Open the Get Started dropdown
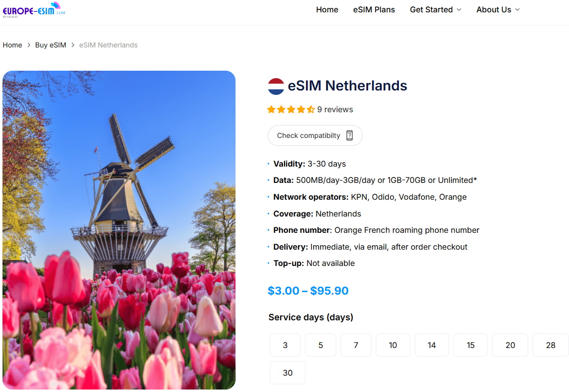The image size is (569, 392). (435, 9)
